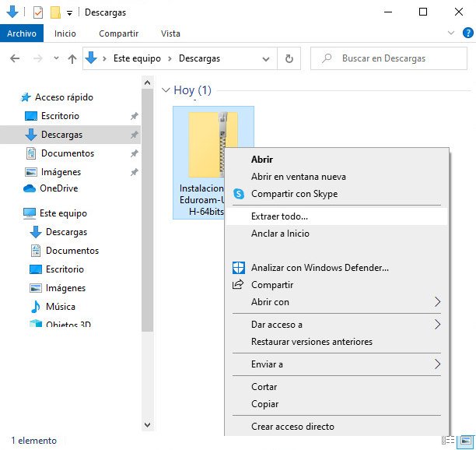The image size is (476, 450).
Task: Go up one folder level
Action: (72, 58)
